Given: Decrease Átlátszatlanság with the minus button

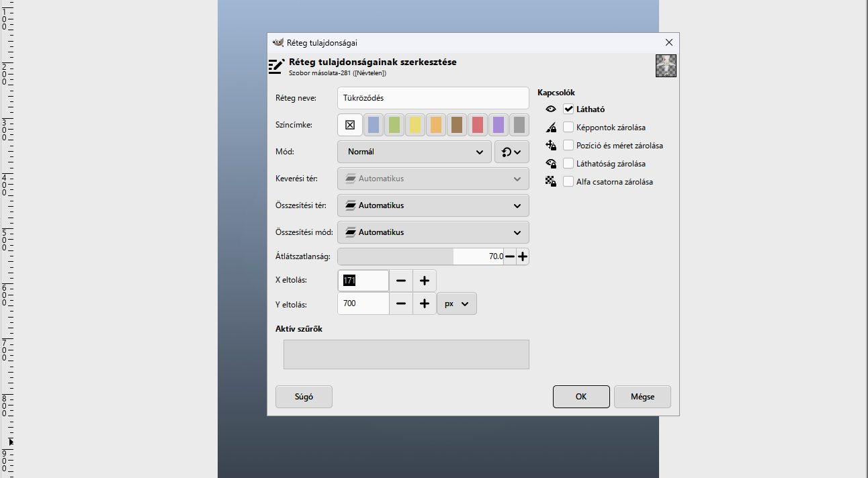Looking at the screenshot, I should click(x=510, y=256).
